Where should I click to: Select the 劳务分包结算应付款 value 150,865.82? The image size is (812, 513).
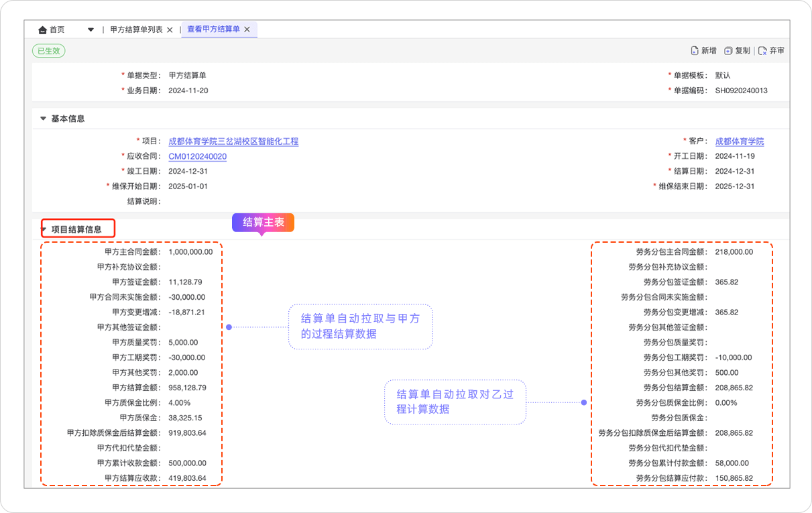pos(734,478)
